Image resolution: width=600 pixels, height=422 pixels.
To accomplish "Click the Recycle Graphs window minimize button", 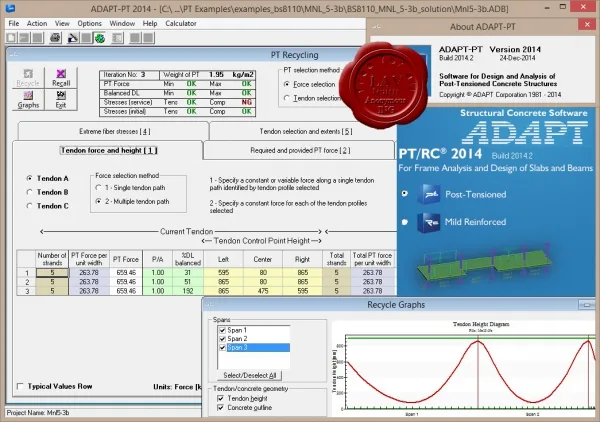I will (x=586, y=305).
